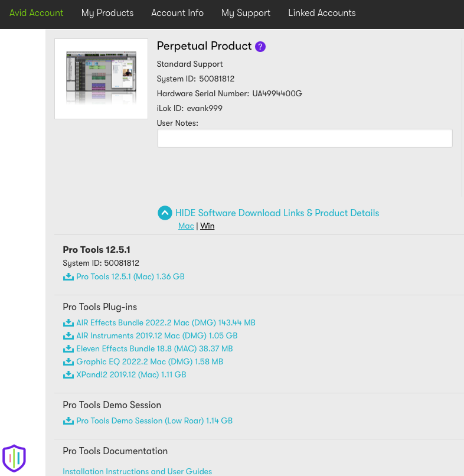464x476 pixels.
Task: Download AIR Effects Bundle 2022.2 Mac (DMG)
Action: [166, 322]
